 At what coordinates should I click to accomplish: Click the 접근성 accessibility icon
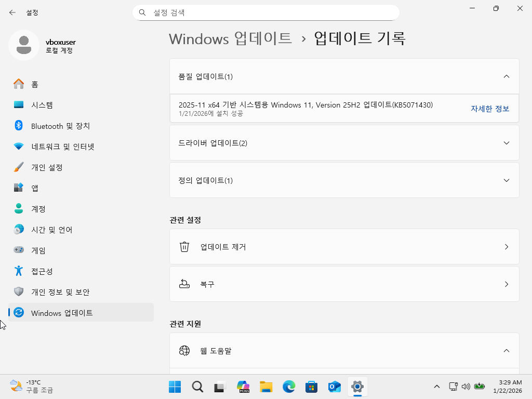coord(19,271)
